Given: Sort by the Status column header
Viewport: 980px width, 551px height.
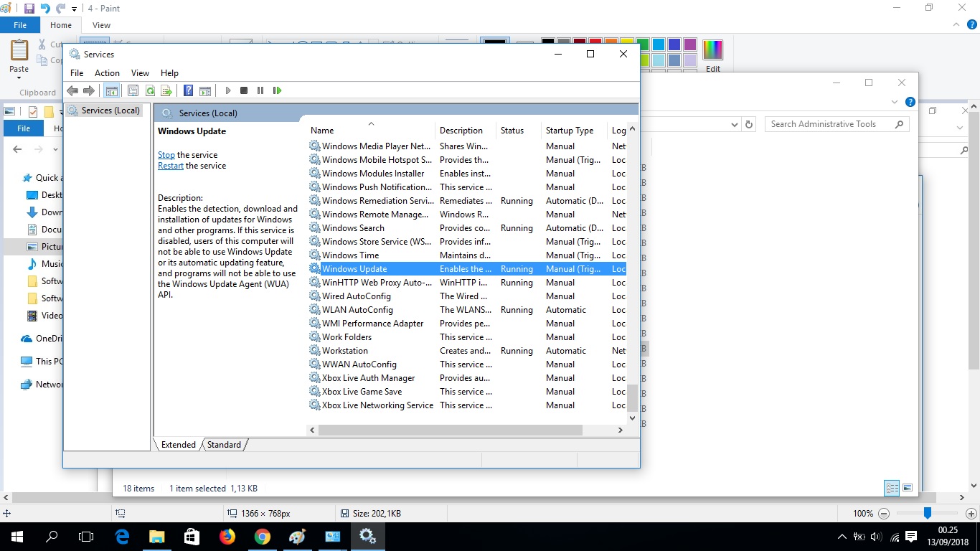Looking at the screenshot, I should point(519,131).
